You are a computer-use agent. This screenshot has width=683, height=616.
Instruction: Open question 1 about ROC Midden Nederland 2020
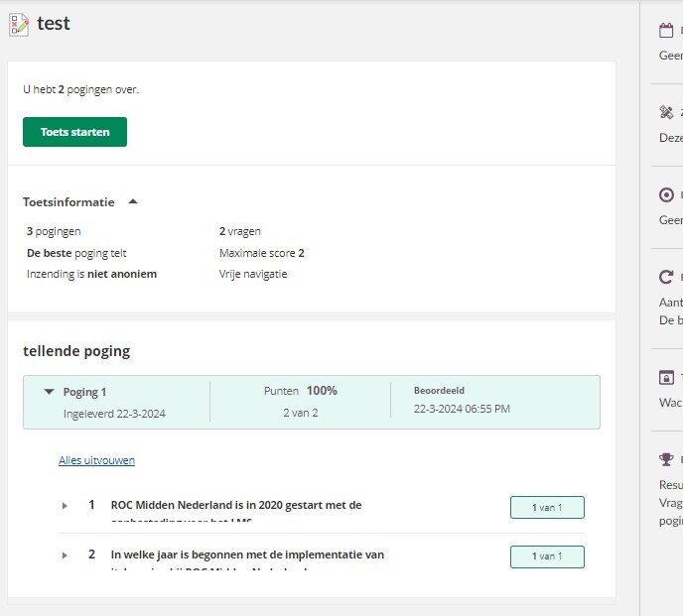235,505
